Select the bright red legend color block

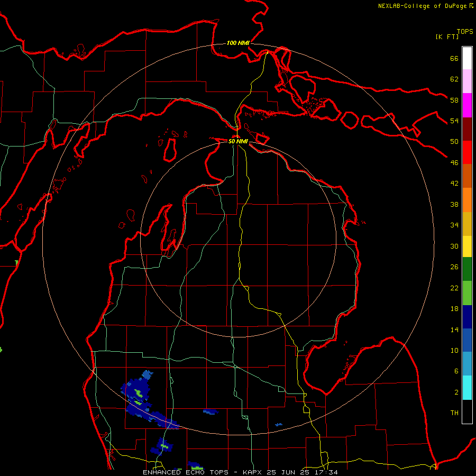pos(467,152)
